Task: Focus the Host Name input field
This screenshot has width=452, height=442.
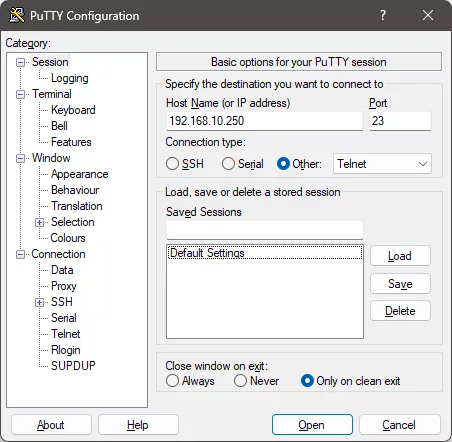Action: click(x=265, y=121)
